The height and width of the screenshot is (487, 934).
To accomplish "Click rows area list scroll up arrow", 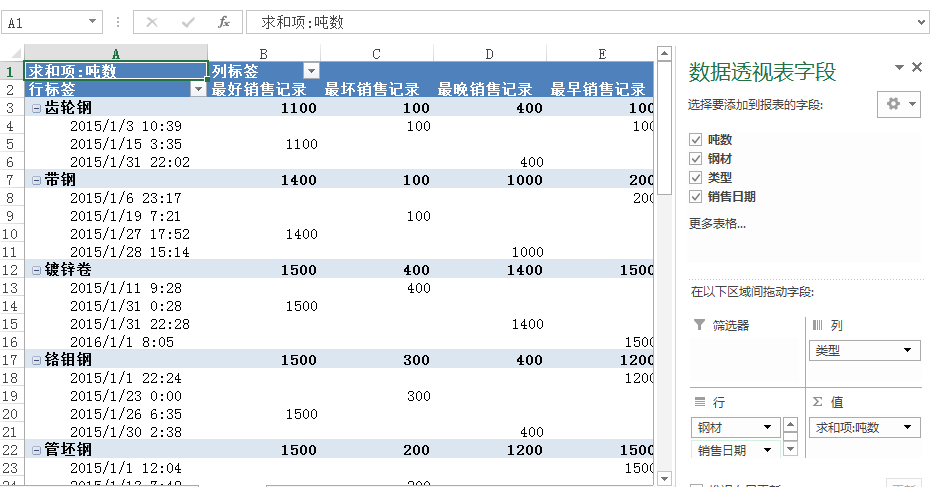I will tap(790, 424).
